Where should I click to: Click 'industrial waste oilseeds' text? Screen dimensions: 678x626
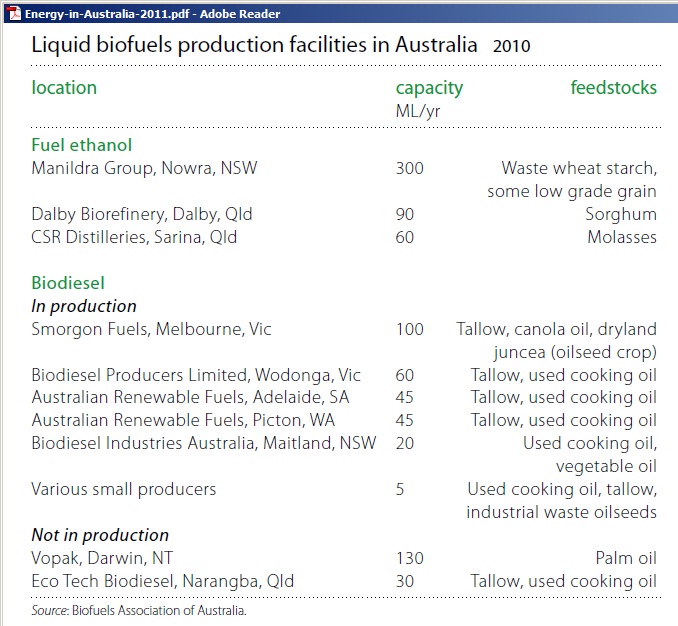561,512
